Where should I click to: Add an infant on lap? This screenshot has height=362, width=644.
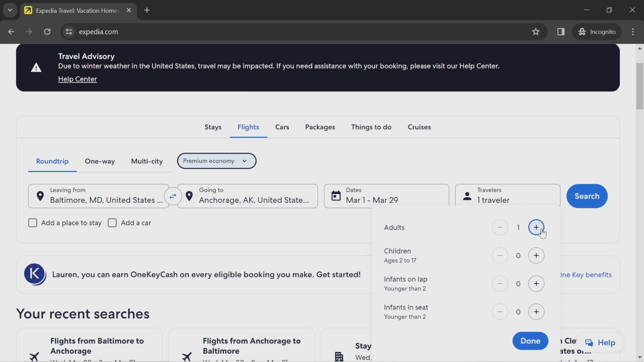coord(536,284)
